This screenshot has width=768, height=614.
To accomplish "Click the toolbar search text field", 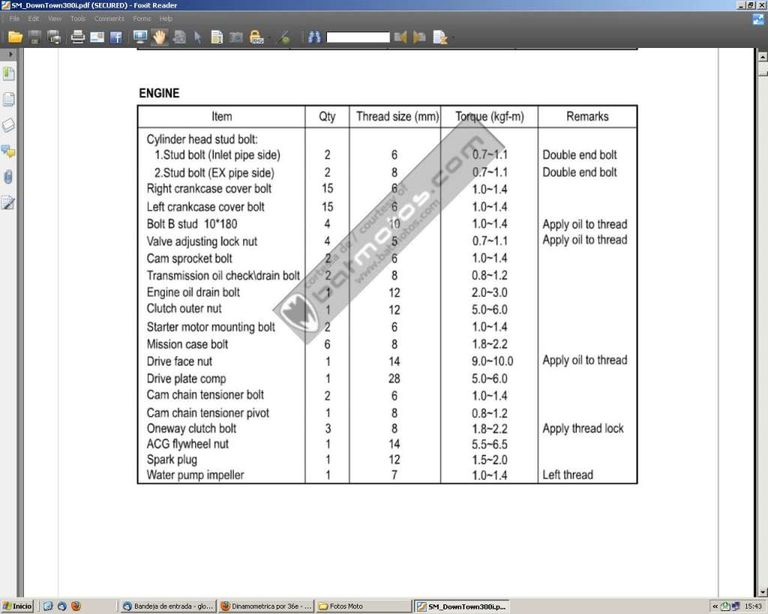I will click(357, 37).
